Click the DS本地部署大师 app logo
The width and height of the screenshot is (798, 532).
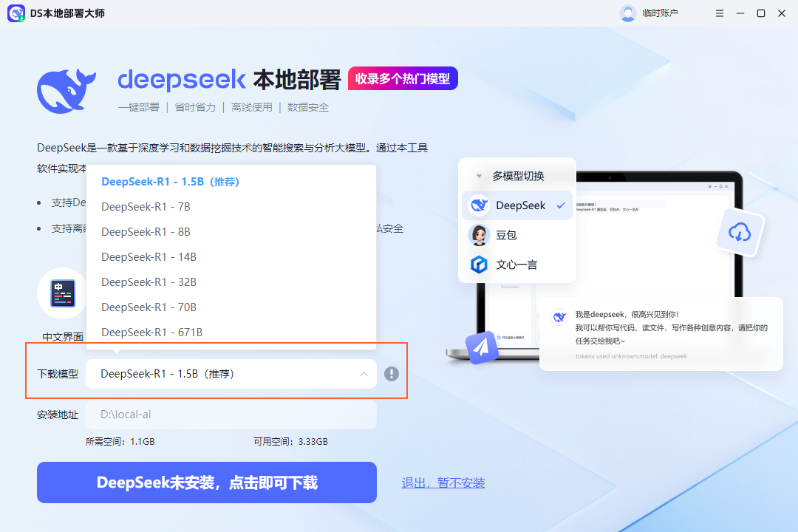[x=14, y=13]
